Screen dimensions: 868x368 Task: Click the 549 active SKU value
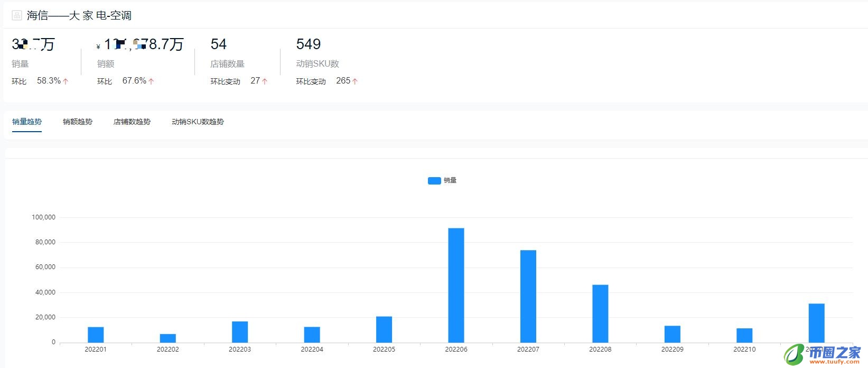[x=309, y=44]
